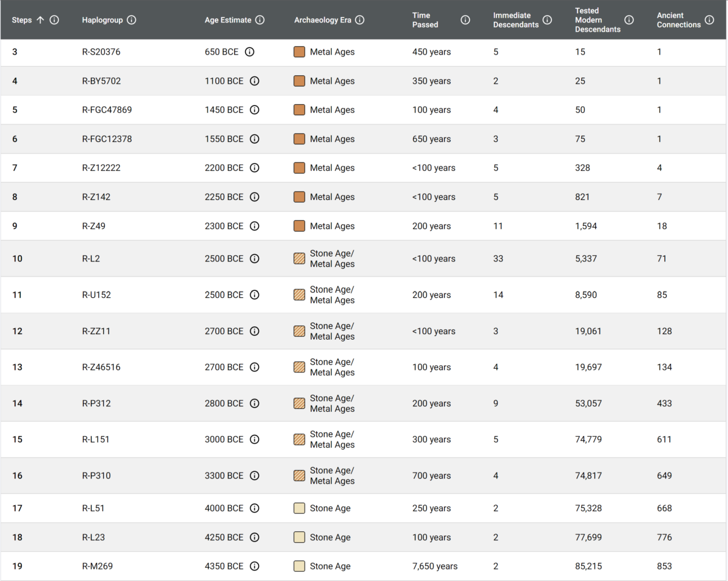Click the hatched era swatch for R-L151
Image resolution: width=728 pixels, height=581 pixels.
pos(299,440)
